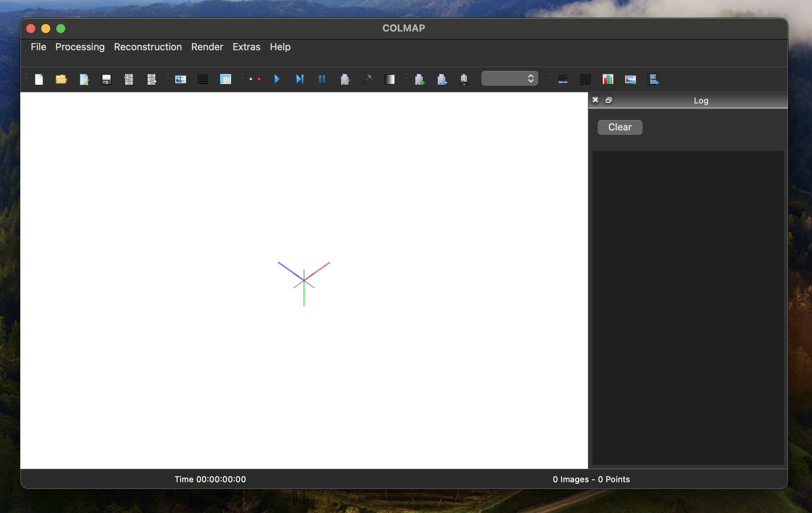Float the Log panel with undock icon
Viewport: 812px width, 513px height.
pos(609,100)
